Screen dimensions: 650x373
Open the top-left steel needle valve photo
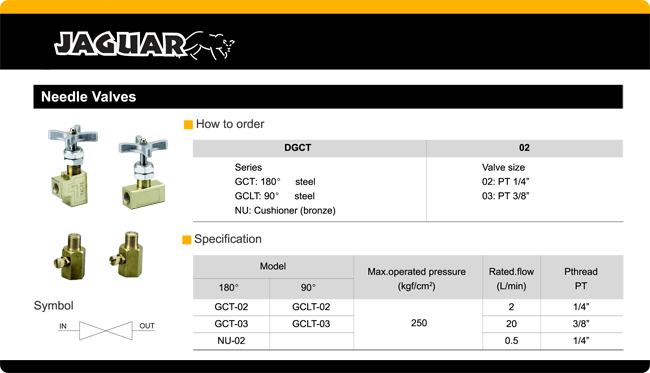click(73, 166)
